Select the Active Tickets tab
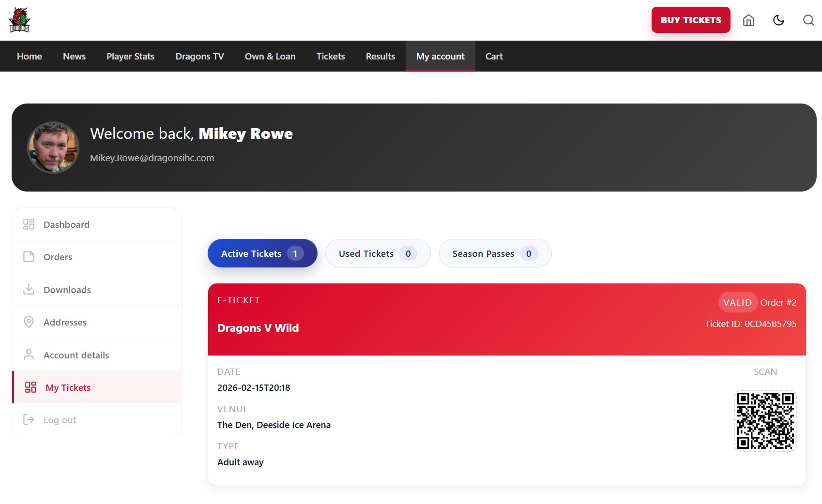Image resolution: width=822 pixels, height=504 pixels. [262, 253]
